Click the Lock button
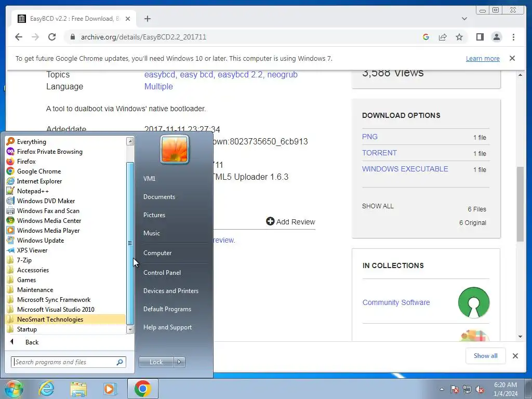Viewport: 532px width, 399px height. click(156, 362)
